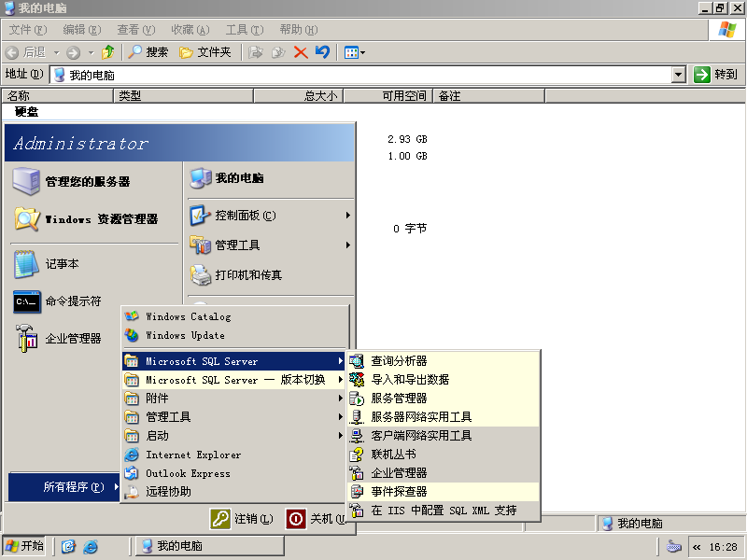Open 我的电脑 in the Start menu right column
Viewport: 747px width, 560px height.
(x=270, y=178)
